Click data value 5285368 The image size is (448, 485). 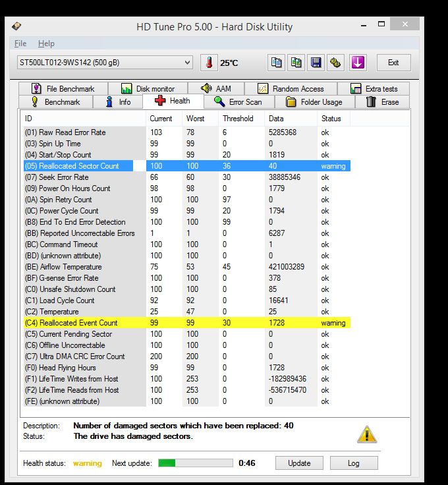click(x=283, y=132)
